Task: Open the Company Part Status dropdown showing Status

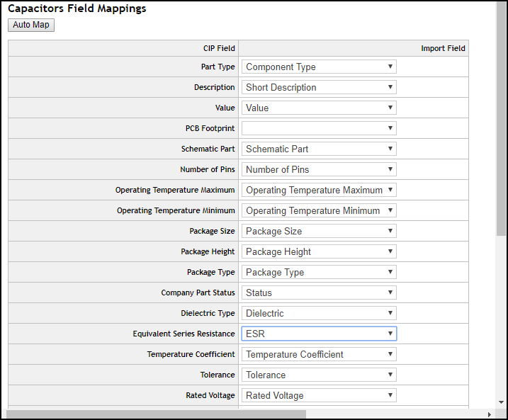Action: tap(319, 293)
